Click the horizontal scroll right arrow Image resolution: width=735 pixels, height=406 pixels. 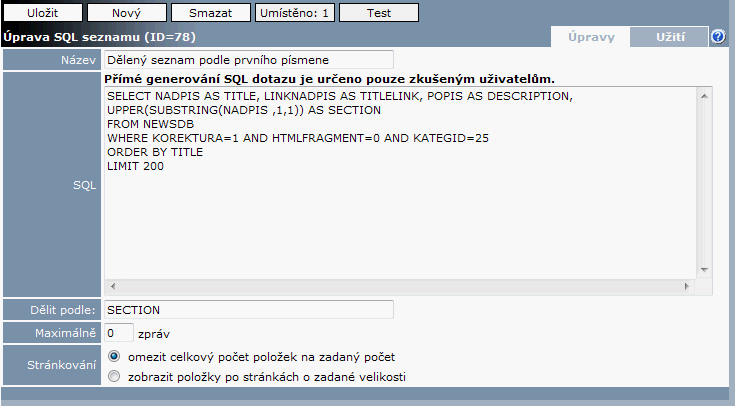click(x=688, y=286)
